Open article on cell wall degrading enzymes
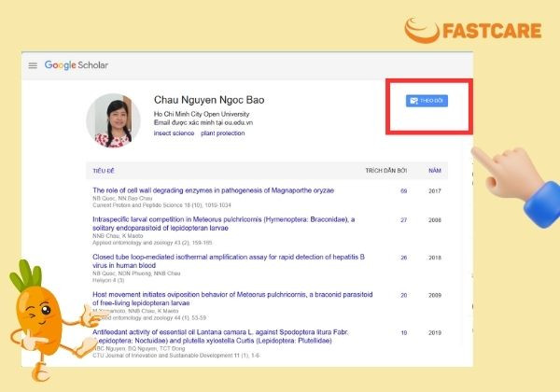This screenshot has width=560, height=392. point(213,190)
